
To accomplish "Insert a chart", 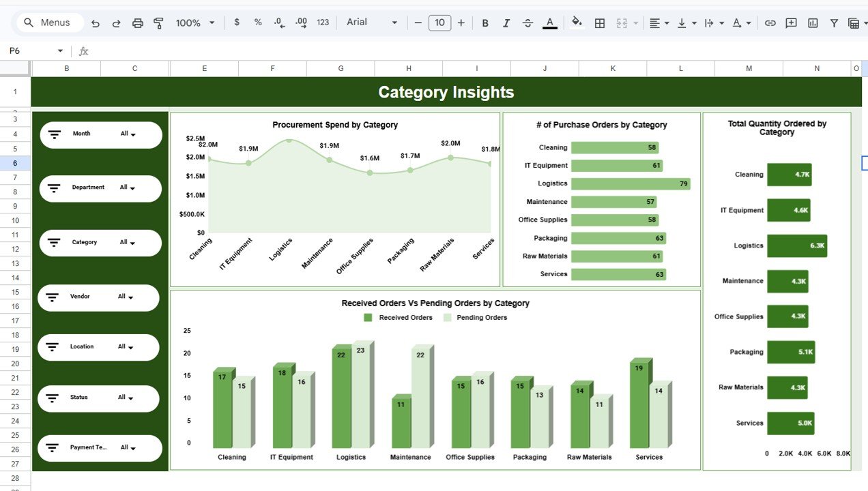I will (x=812, y=23).
